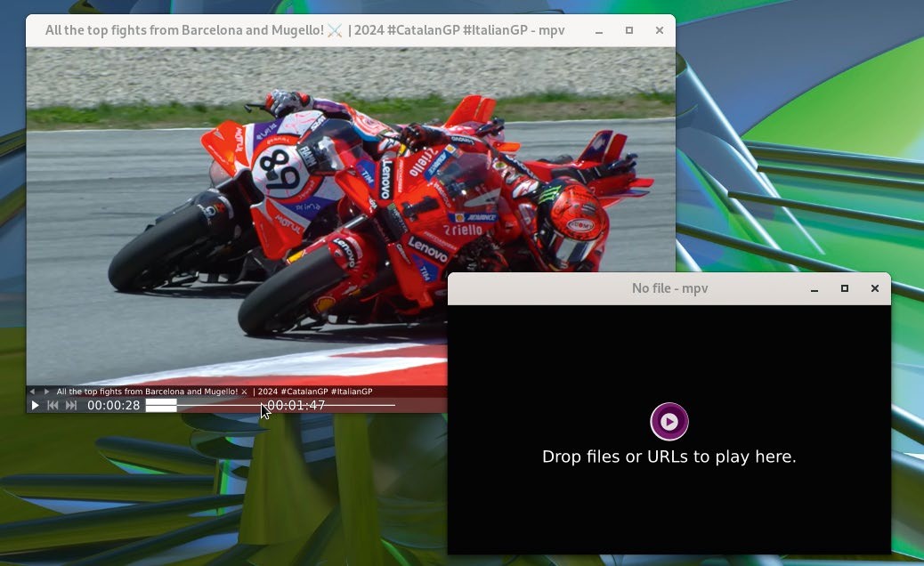The width and height of the screenshot is (924, 566).
Task: Close the Barcelona and Mugello video window
Action: tap(660, 30)
